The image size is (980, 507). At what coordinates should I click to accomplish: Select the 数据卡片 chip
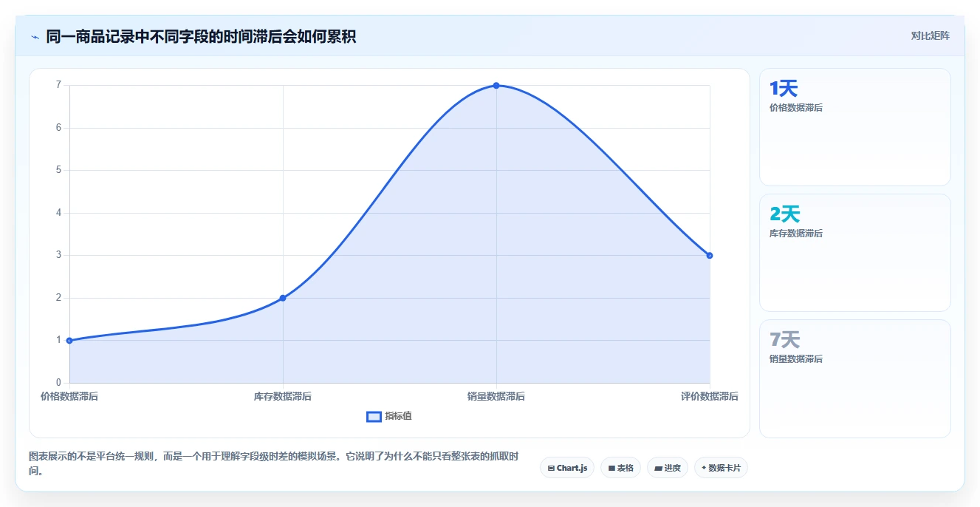[721, 468]
